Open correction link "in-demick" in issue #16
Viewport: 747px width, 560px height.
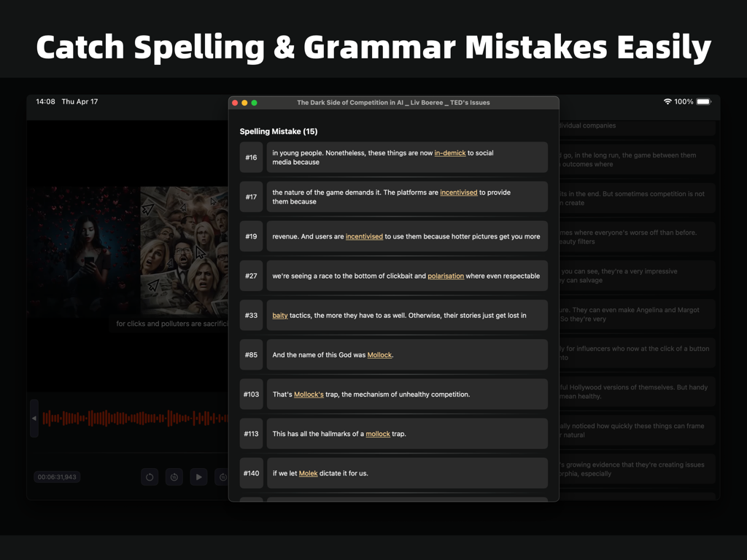coord(450,153)
